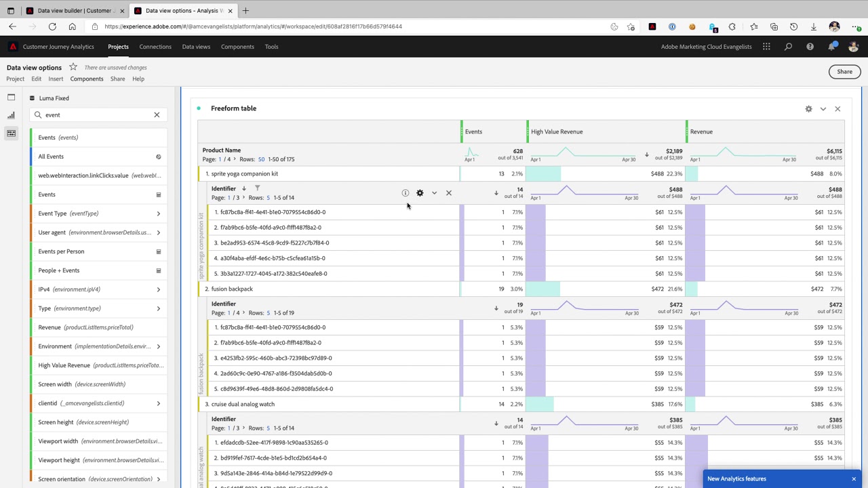Open a new browser tab

[245, 11]
